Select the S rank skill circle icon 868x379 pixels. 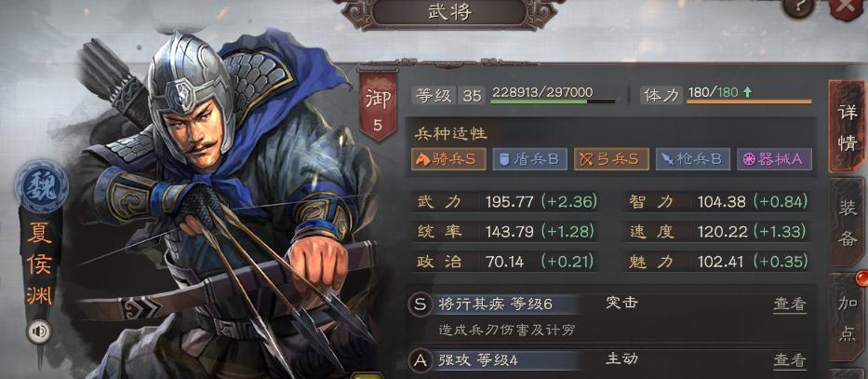[x=421, y=305]
